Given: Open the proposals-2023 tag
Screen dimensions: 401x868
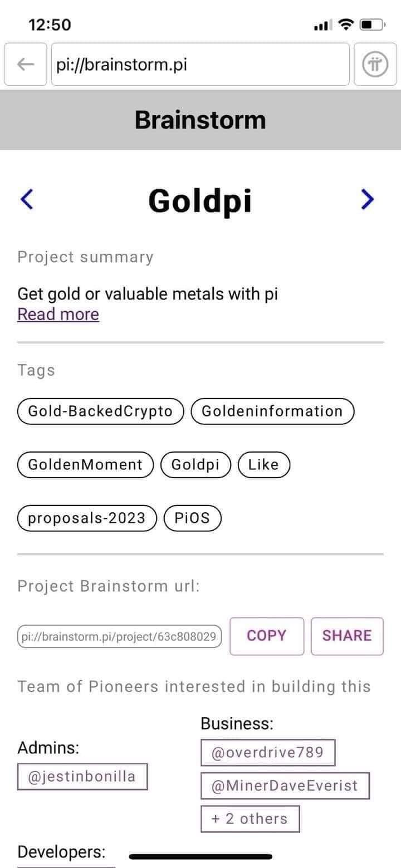Looking at the screenshot, I should pyautogui.click(x=87, y=518).
